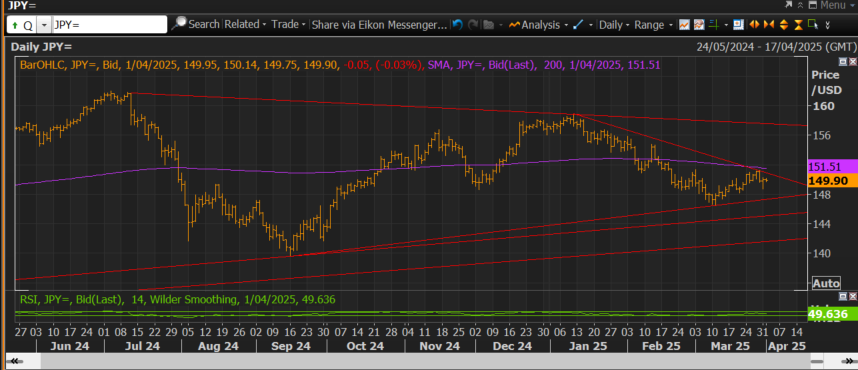Click the Apr 25 month label
This screenshot has width=858, height=370.
pos(786,346)
